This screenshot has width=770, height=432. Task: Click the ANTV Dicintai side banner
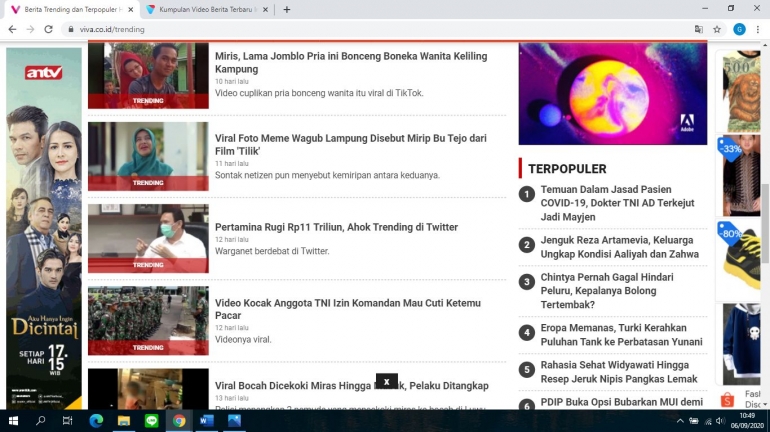point(44,228)
